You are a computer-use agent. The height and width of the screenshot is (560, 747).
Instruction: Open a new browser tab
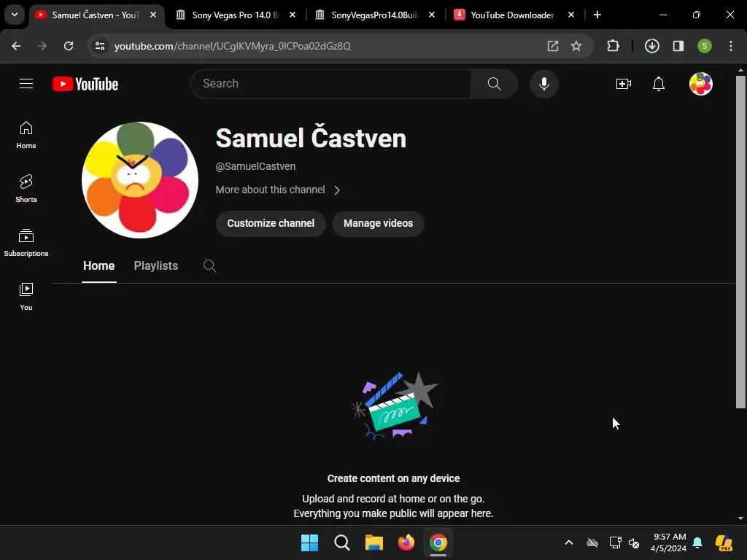[x=597, y=15]
